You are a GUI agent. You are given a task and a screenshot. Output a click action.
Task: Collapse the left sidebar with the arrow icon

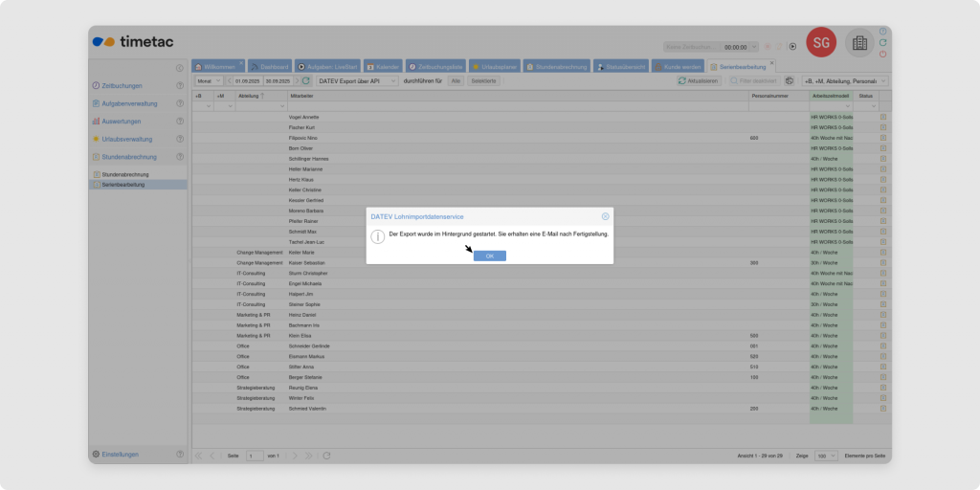[180, 68]
